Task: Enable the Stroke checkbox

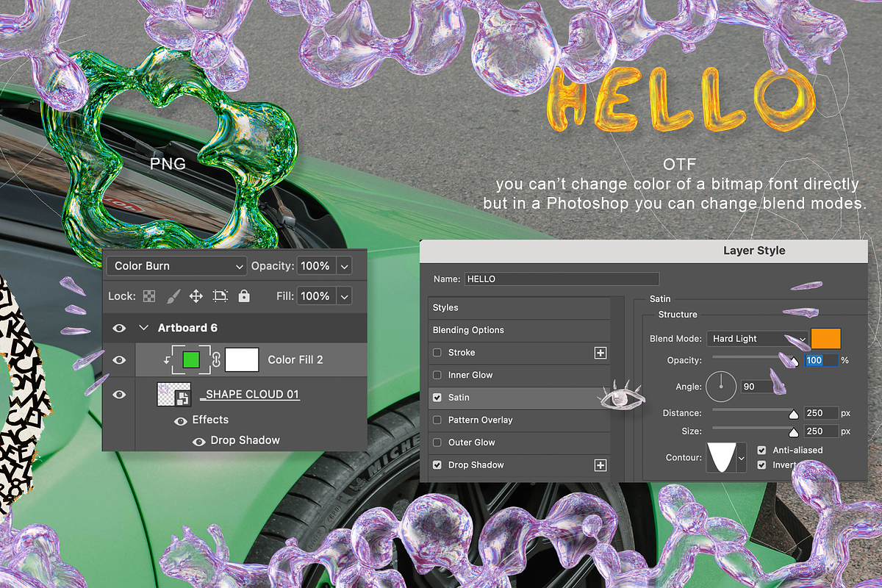Action: point(437,353)
